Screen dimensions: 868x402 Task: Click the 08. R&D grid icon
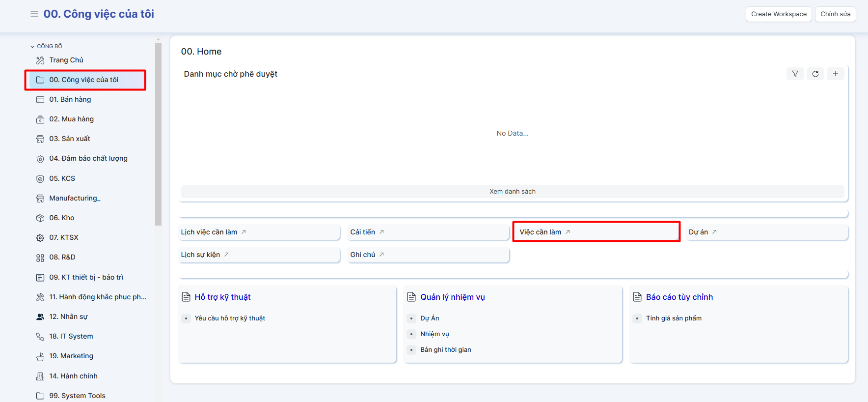[40, 258]
